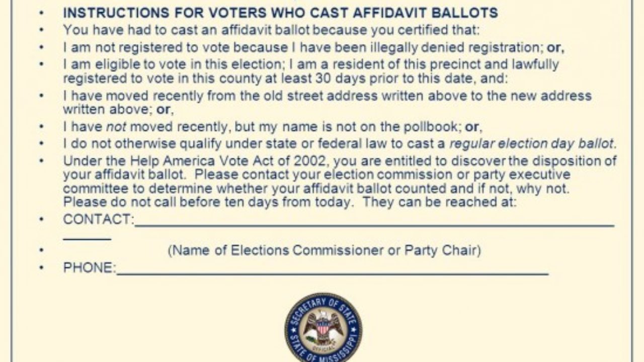Click the italic 'regular election day ballot' phrase
The image size is (644, 362).
531,143
